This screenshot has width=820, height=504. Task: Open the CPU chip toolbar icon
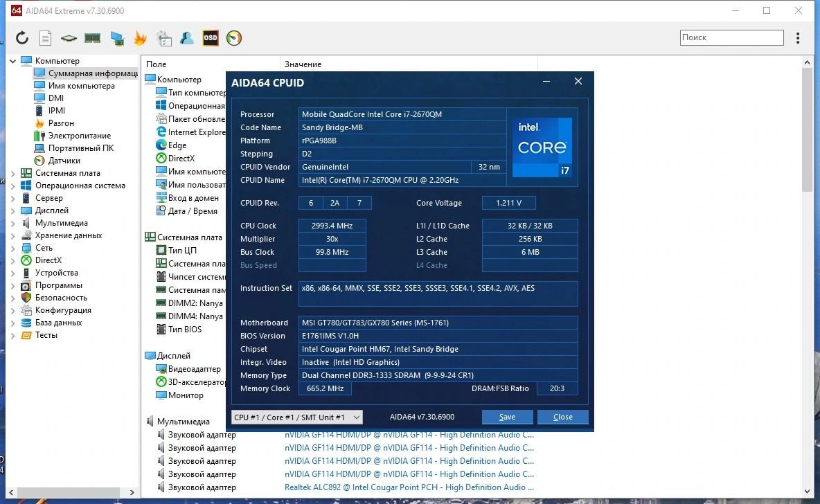[69, 38]
